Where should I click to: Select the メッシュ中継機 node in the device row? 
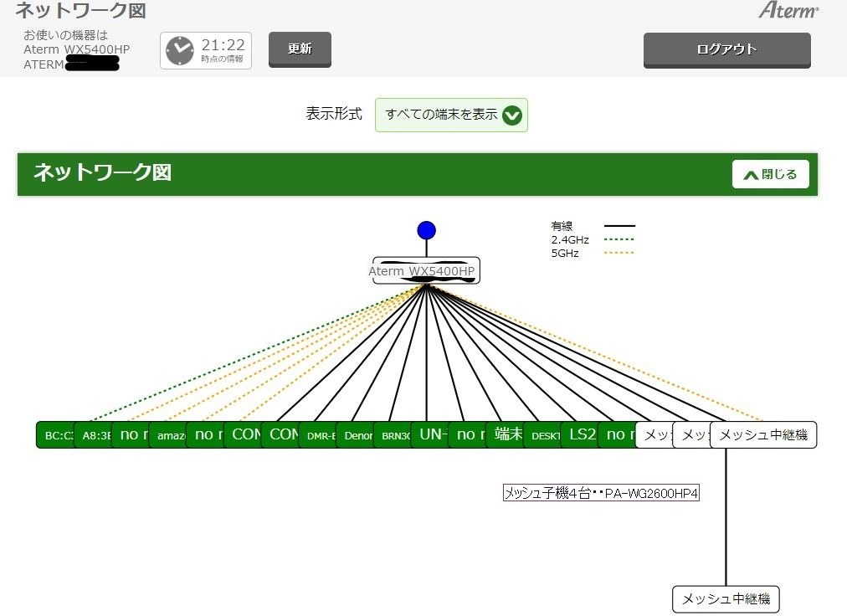763,435
